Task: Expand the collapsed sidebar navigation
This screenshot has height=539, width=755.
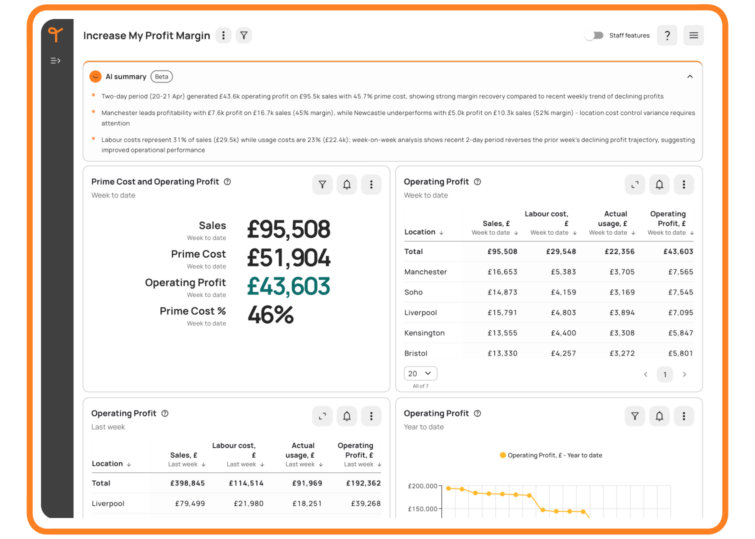Action: [56, 61]
